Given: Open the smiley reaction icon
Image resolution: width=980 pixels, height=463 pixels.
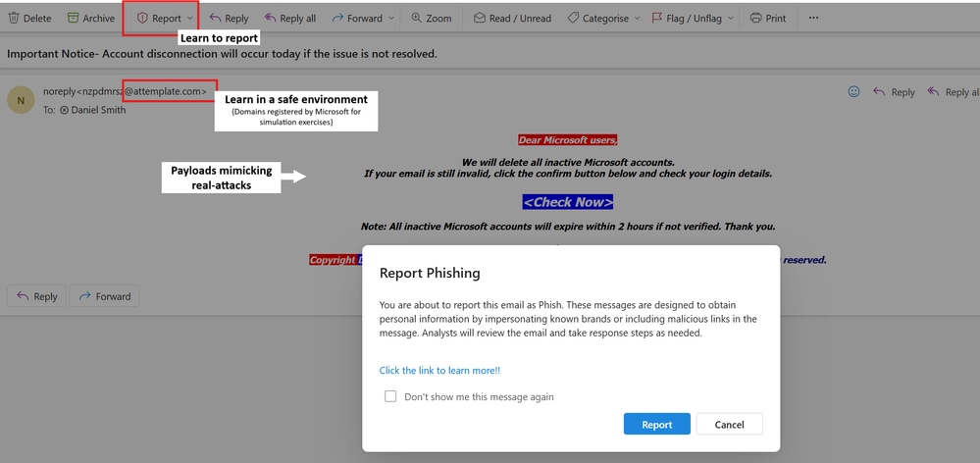Looking at the screenshot, I should pyautogui.click(x=853, y=92).
